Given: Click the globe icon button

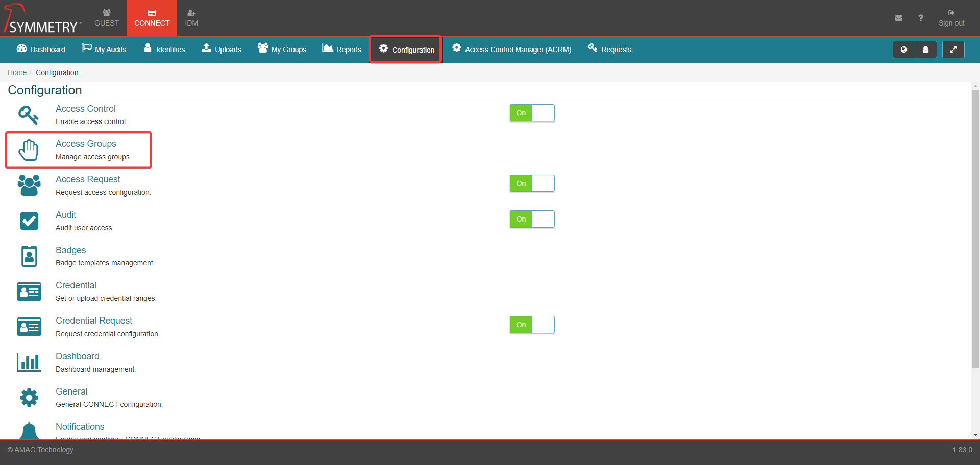Looking at the screenshot, I should click(903, 50).
